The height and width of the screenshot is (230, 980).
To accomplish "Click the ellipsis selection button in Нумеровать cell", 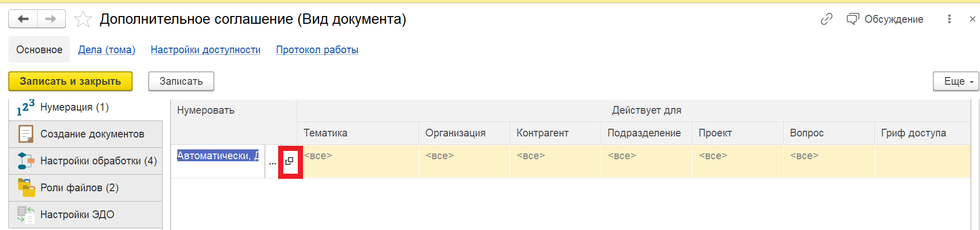I will 272,162.
